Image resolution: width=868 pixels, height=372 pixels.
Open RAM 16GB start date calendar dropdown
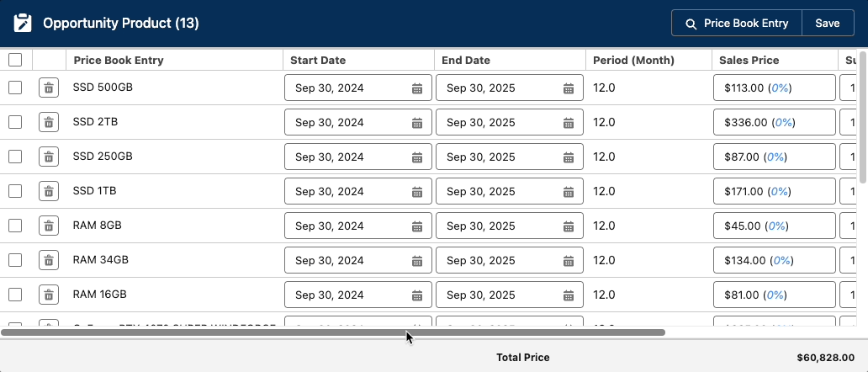coord(417,295)
